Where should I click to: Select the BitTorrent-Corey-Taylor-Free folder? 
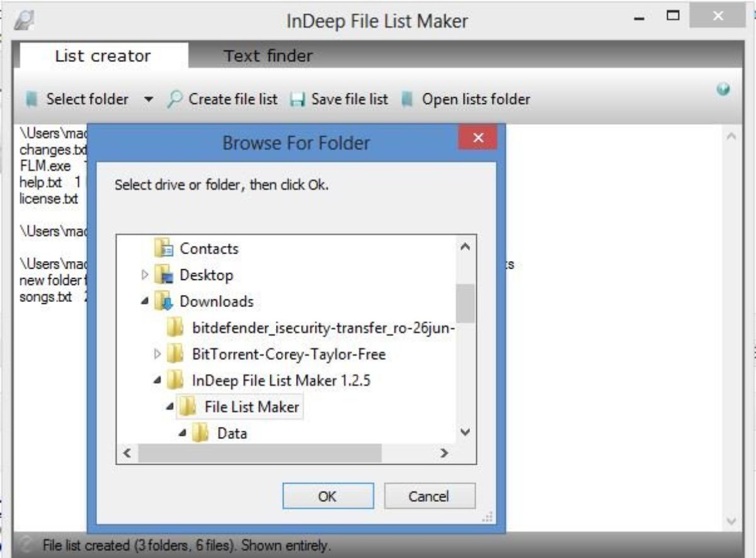289,354
